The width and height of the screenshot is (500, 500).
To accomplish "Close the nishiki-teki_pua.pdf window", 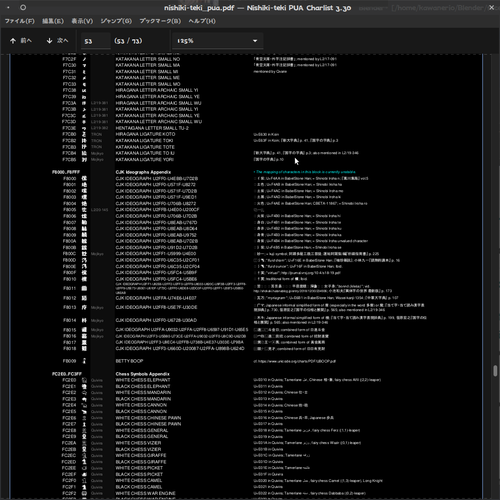I will [492, 7].
